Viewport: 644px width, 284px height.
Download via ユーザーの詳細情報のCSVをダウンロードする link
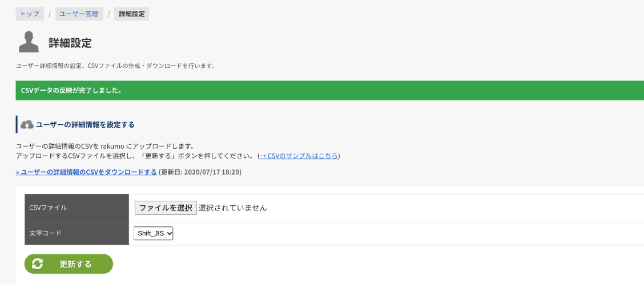pyautogui.click(x=86, y=172)
